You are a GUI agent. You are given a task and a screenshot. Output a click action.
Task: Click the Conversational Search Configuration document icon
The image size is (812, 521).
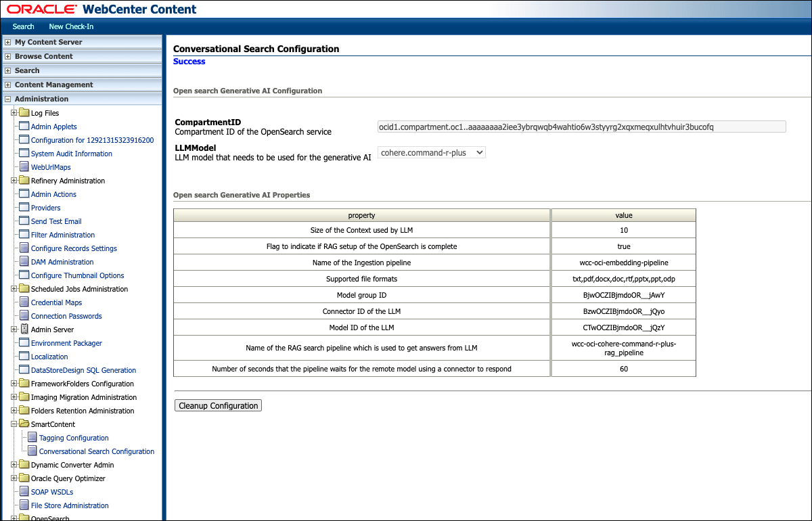tap(32, 451)
